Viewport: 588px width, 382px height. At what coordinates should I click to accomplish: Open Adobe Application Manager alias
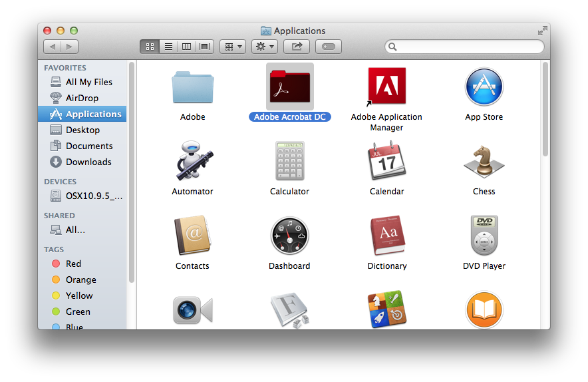pyautogui.click(x=386, y=86)
